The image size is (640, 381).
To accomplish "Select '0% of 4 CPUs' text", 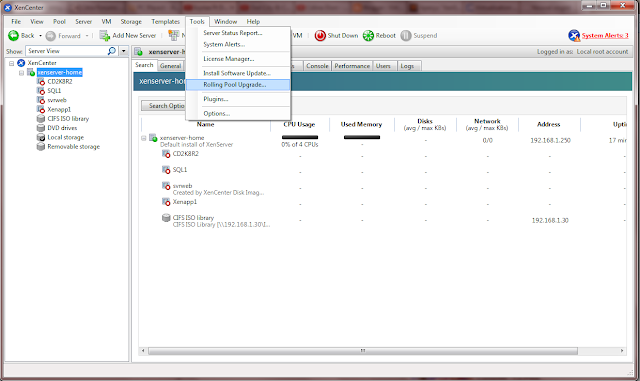I will [x=300, y=145].
